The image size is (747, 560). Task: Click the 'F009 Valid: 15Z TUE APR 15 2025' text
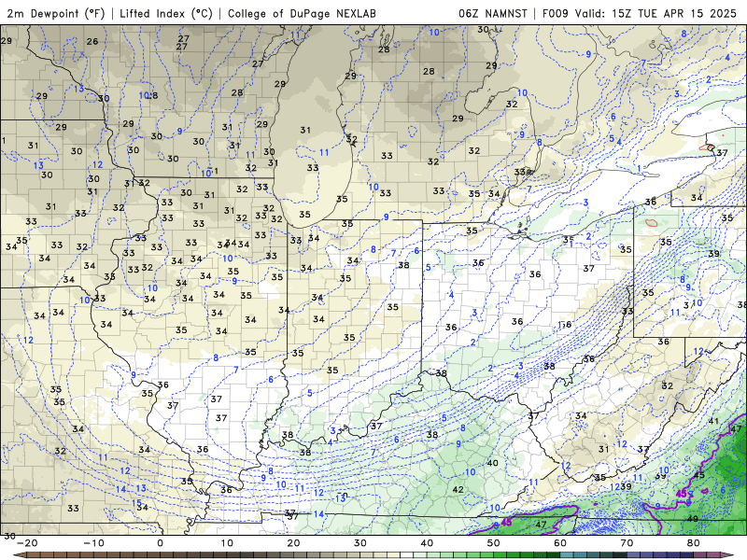click(640, 13)
